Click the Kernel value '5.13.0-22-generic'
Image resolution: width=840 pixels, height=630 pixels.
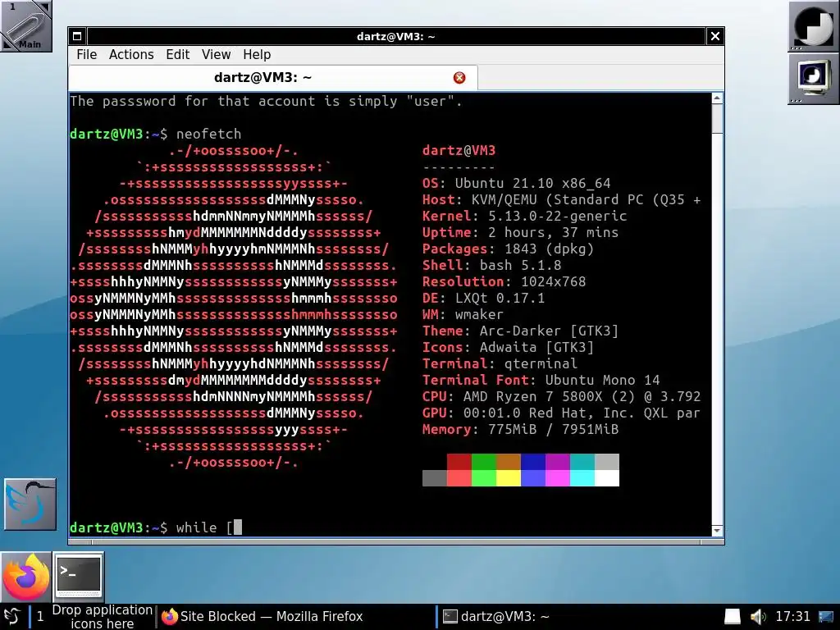(x=557, y=216)
